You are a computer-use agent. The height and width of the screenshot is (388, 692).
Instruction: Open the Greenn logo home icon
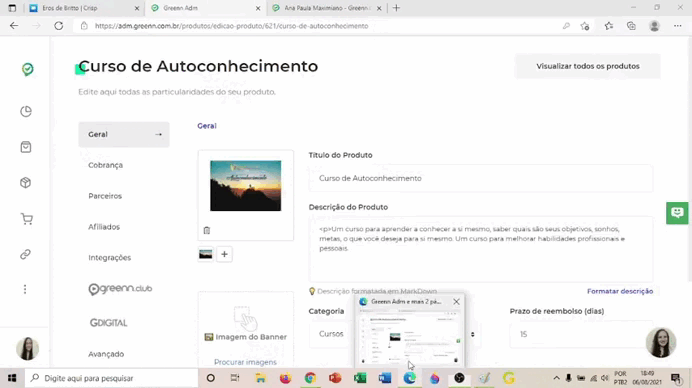pos(27,69)
